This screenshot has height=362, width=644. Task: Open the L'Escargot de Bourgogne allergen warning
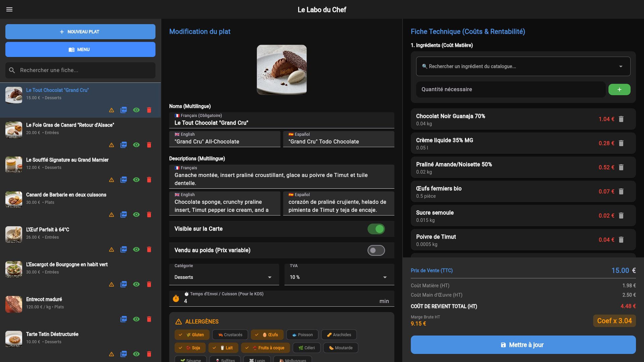point(111,285)
